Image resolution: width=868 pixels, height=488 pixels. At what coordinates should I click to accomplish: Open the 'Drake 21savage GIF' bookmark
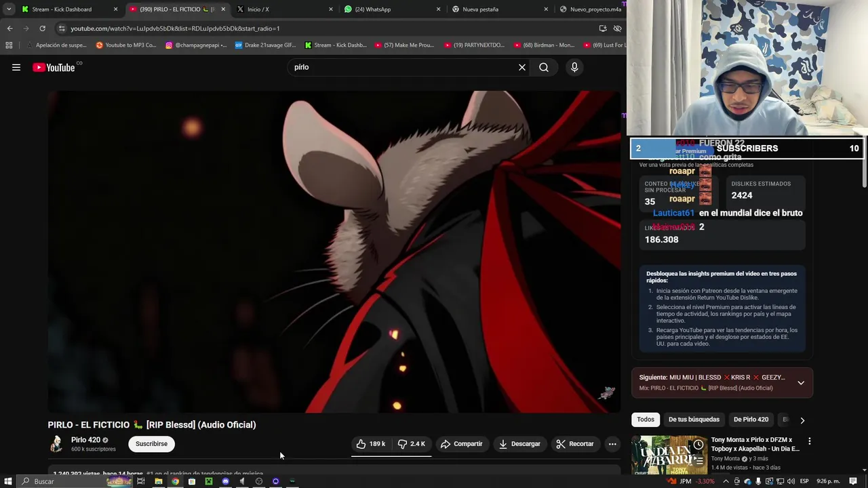pos(266,45)
